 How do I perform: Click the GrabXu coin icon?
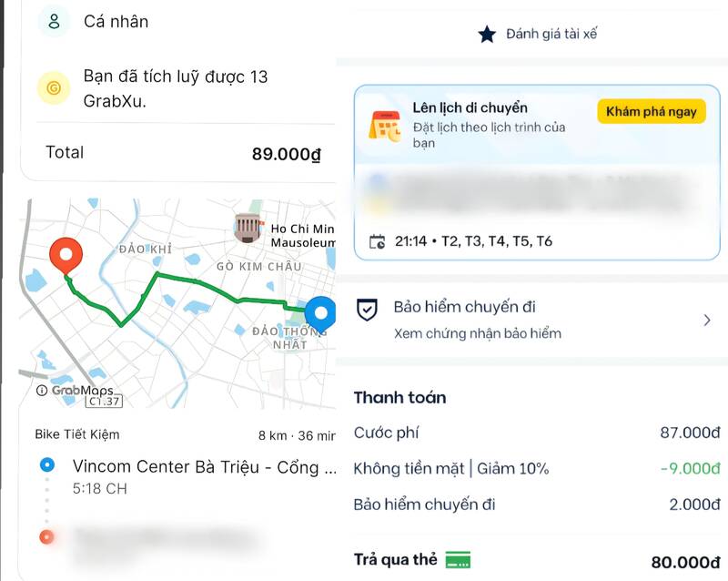pos(54,87)
